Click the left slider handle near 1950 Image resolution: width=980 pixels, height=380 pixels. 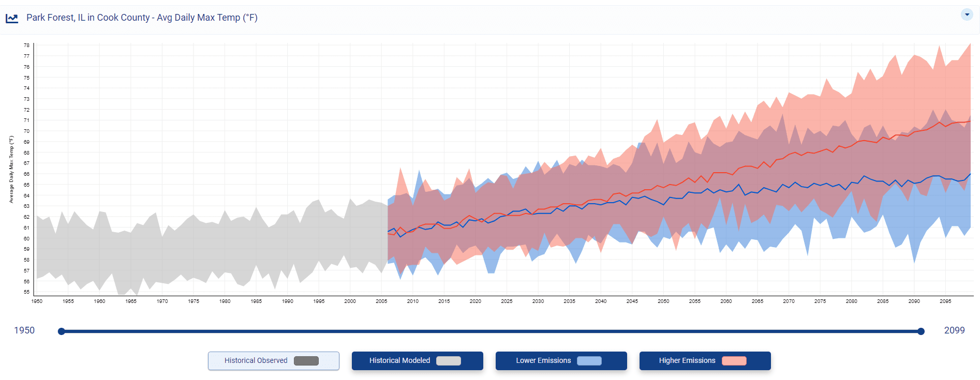tap(62, 331)
